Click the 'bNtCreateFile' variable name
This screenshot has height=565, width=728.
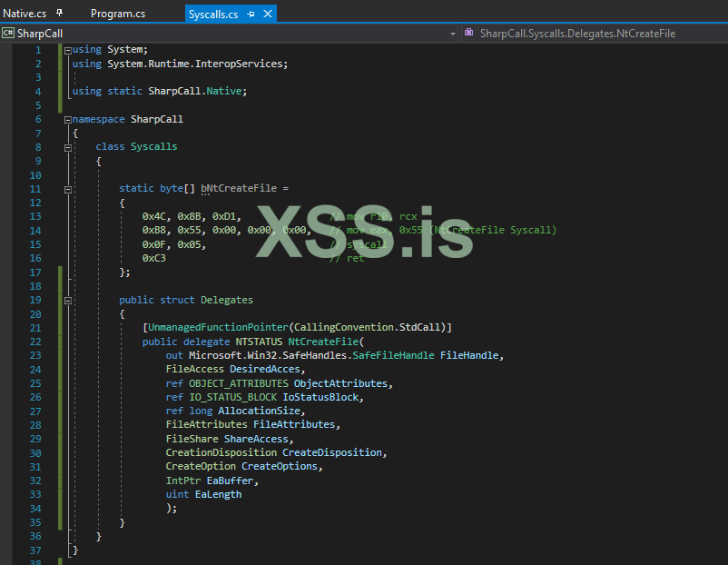point(239,188)
